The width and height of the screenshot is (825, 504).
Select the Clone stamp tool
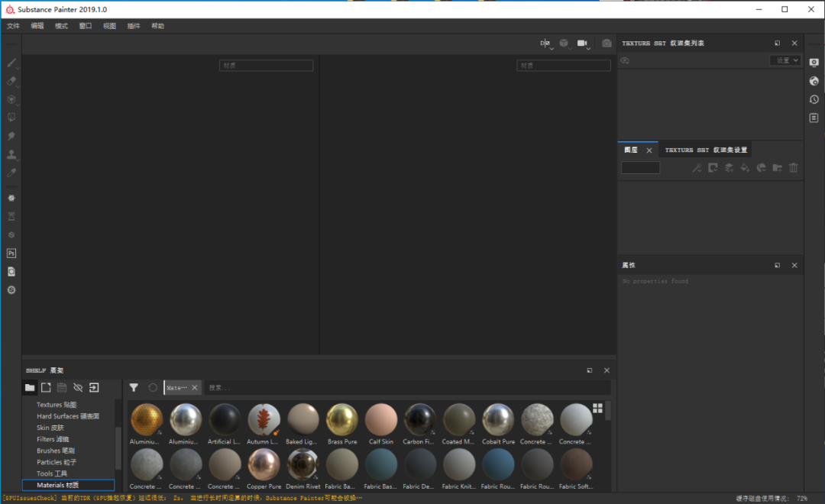click(11, 154)
